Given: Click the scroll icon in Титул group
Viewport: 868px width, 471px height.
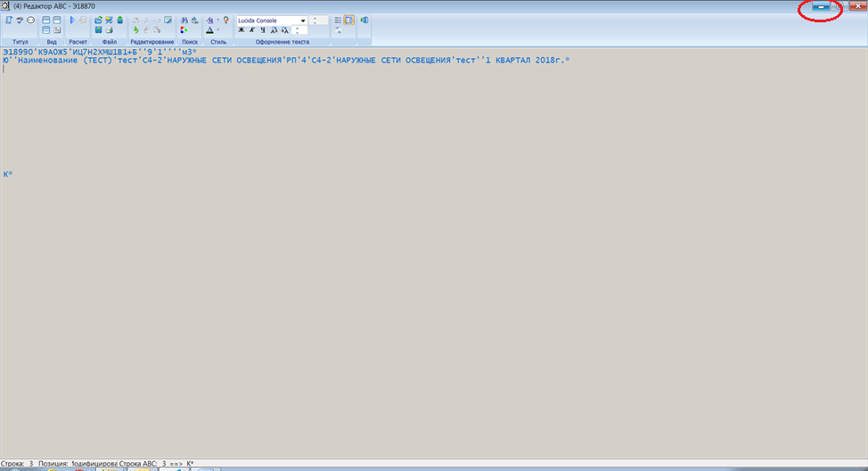Looking at the screenshot, I should (x=9, y=20).
